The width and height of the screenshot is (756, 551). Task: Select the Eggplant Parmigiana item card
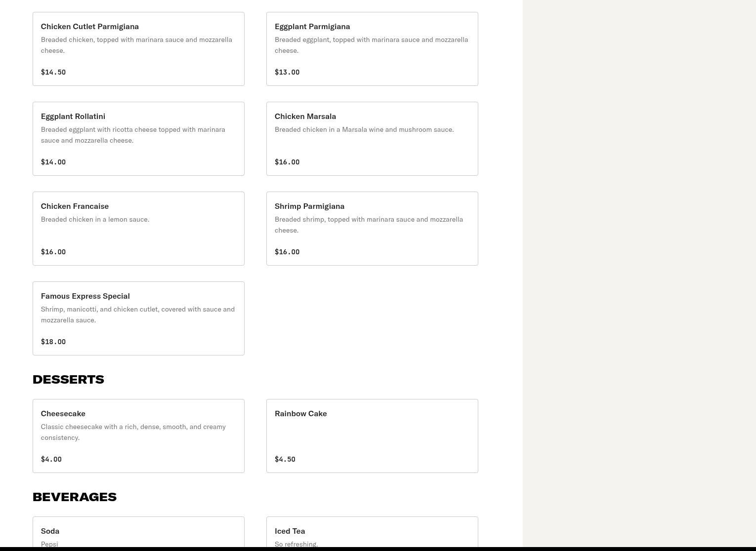pyautogui.click(x=372, y=49)
